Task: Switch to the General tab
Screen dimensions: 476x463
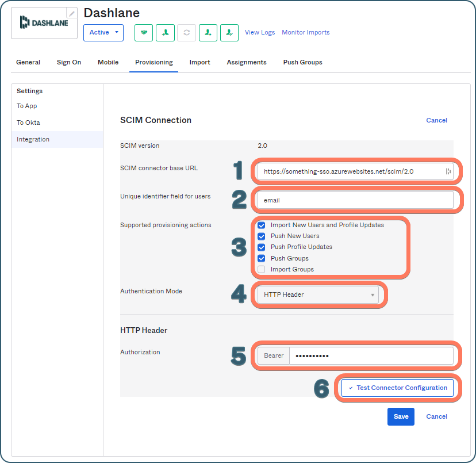Action: pyautogui.click(x=28, y=62)
